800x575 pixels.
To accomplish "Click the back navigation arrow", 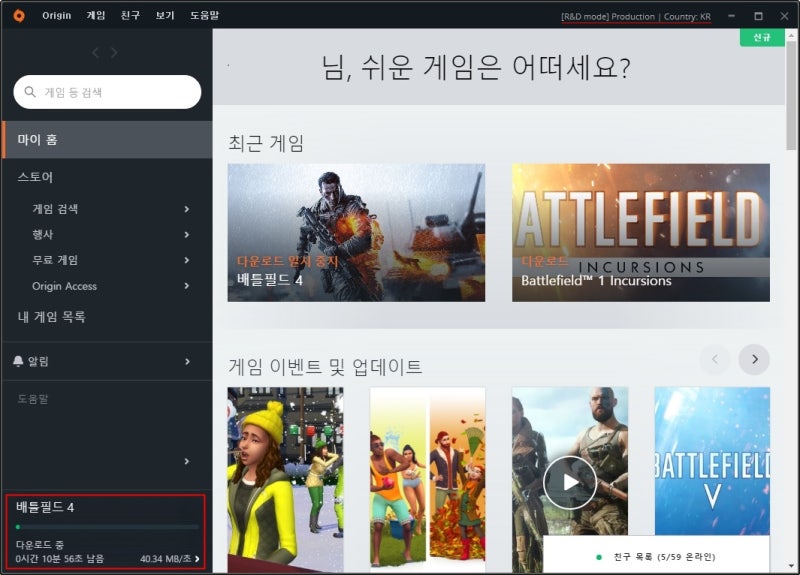I will pyautogui.click(x=95, y=53).
